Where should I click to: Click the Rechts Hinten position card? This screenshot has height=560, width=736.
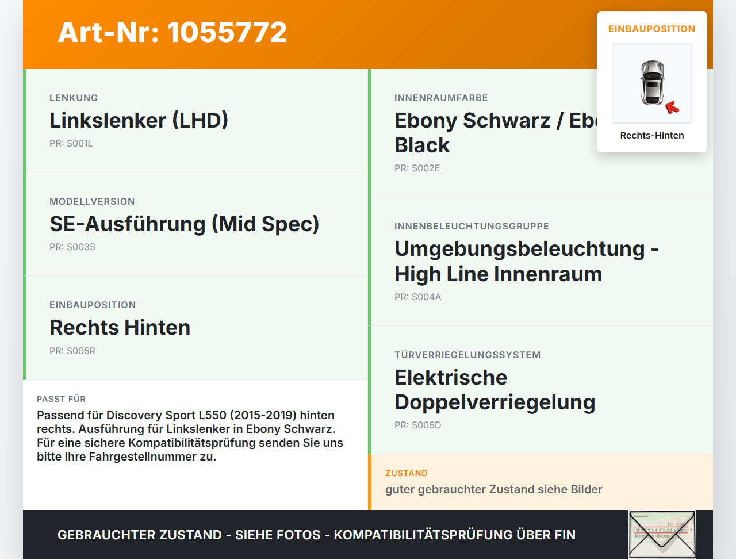click(x=195, y=328)
